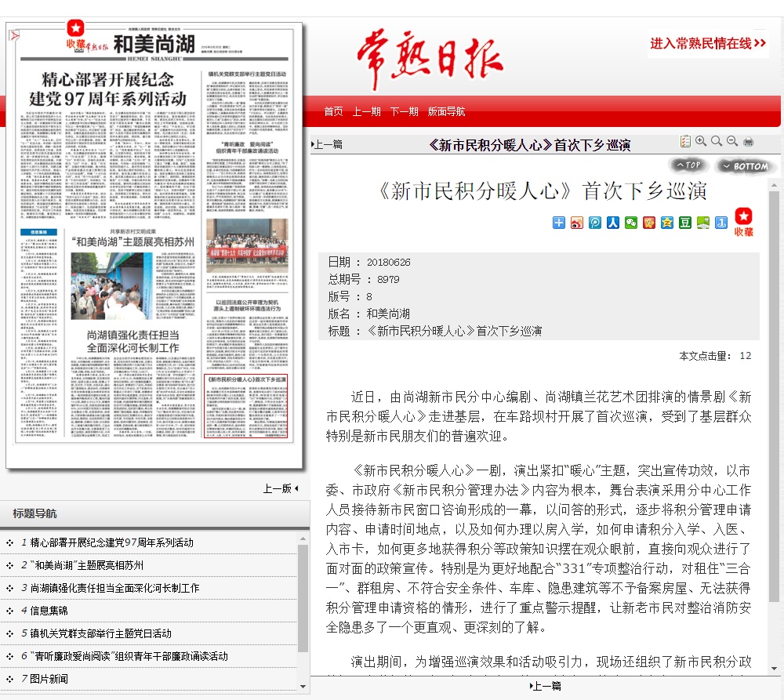Open 下一期 next issue
Screen dimensions: 784x700
click(x=404, y=111)
